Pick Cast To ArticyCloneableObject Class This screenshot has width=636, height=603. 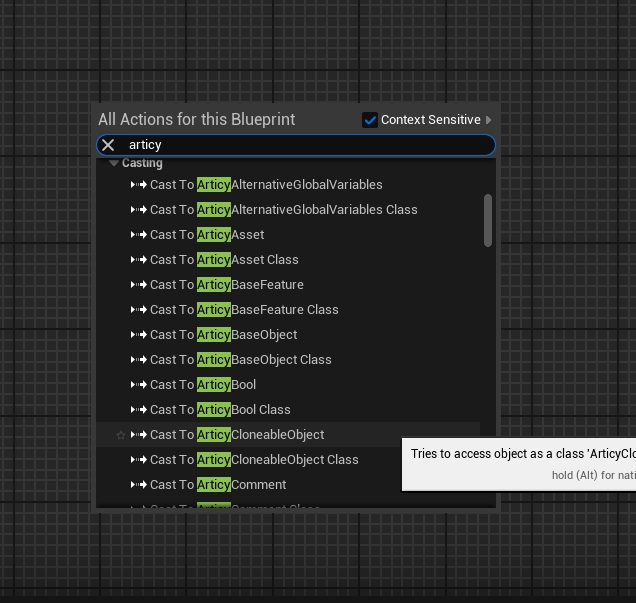(254, 460)
